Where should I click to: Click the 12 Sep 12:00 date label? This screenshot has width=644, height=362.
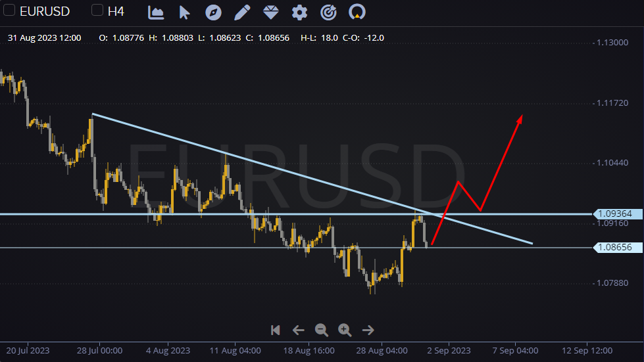(x=587, y=351)
